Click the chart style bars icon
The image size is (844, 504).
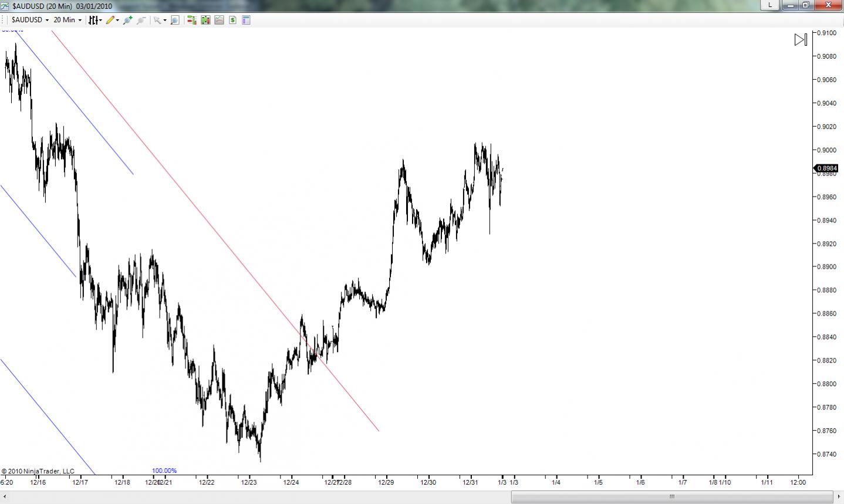pos(93,20)
